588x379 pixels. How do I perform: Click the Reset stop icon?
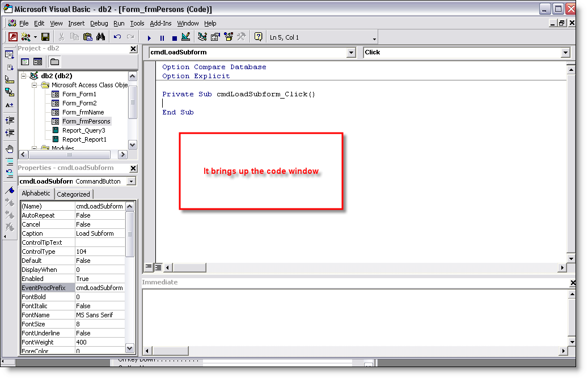pos(175,38)
